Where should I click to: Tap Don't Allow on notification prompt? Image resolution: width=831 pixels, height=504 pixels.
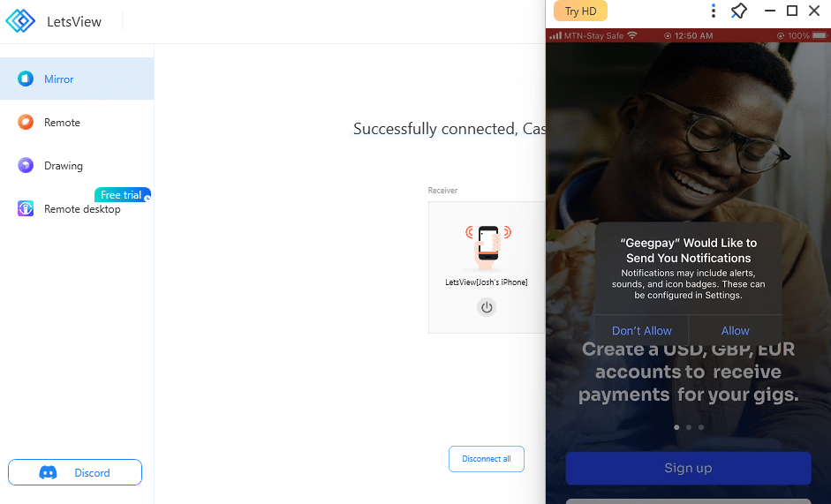(642, 331)
